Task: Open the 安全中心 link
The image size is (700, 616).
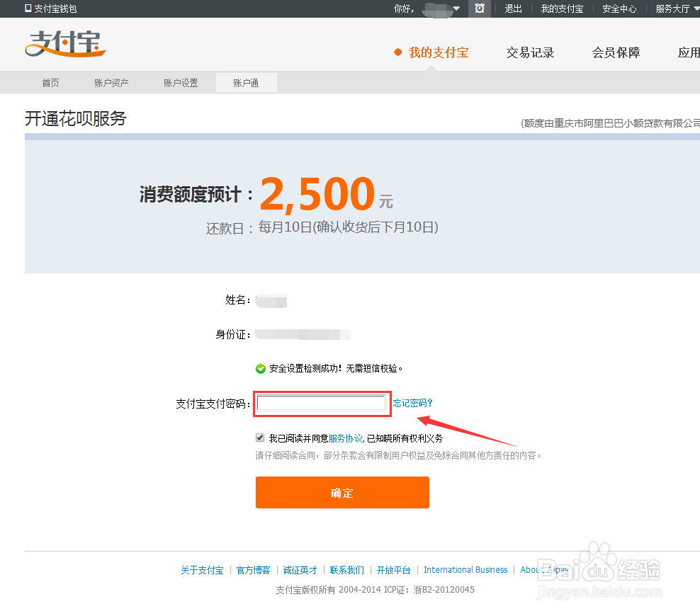Action: [x=619, y=8]
